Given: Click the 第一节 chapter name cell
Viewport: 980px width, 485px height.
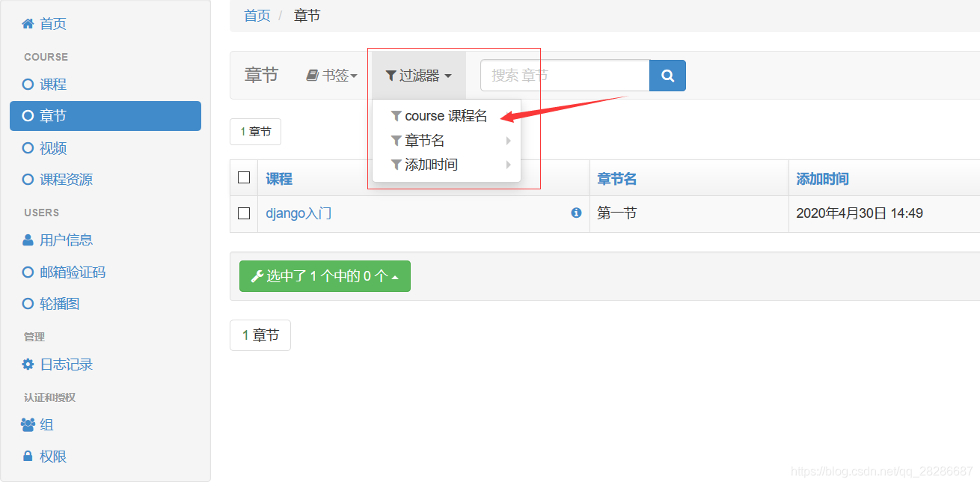Looking at the screenshot, I should click(617, 213).
